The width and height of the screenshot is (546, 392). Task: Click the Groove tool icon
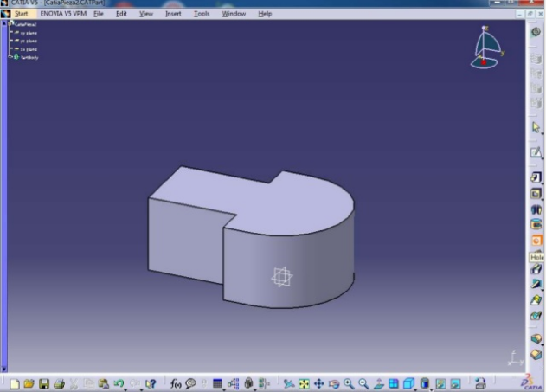click(x=536, y=224)
